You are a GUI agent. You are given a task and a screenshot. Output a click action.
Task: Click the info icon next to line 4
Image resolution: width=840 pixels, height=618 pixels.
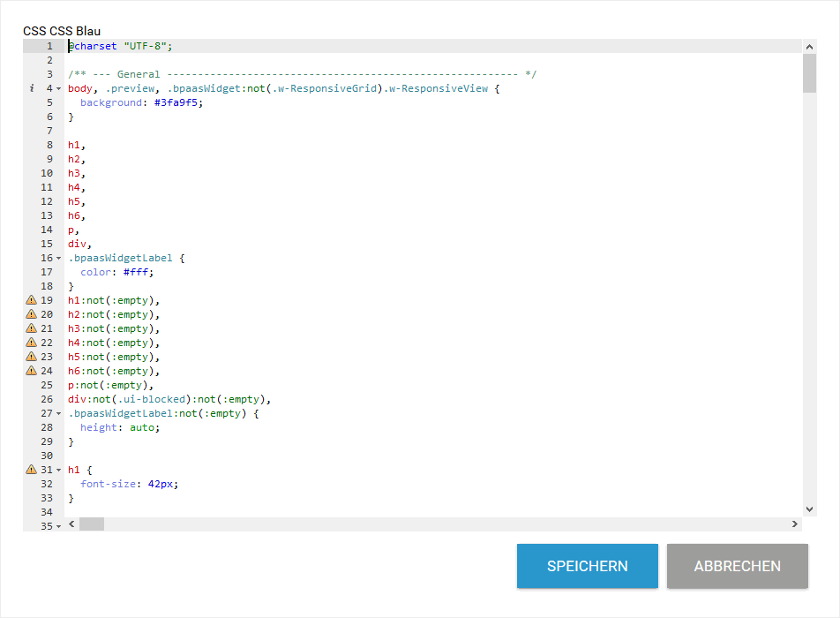tap(31, 88)
